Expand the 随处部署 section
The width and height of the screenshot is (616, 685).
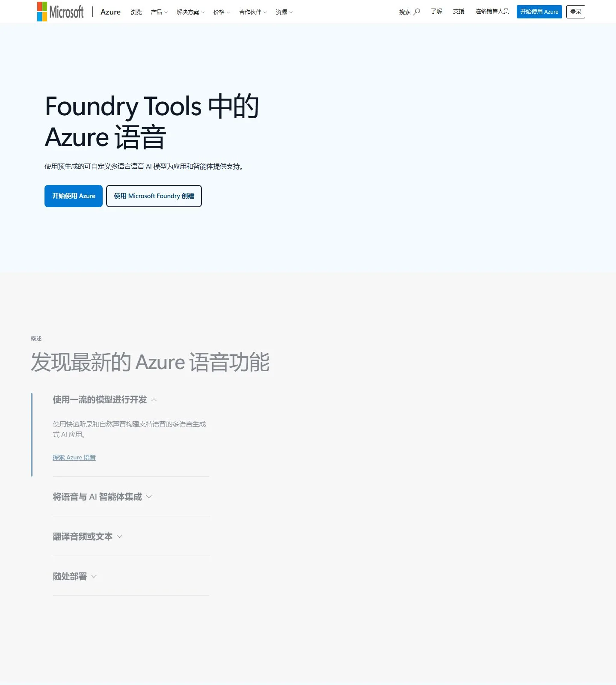tap(75, 576)
